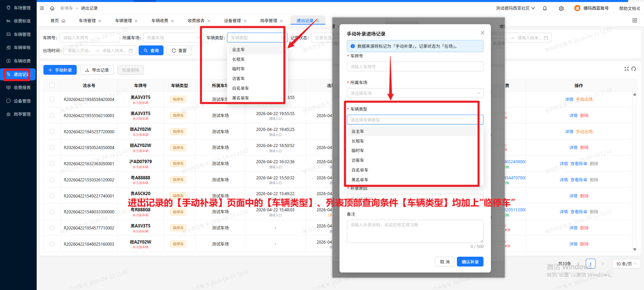Close the 设备管理 tab with its X

tap(245, 21)
